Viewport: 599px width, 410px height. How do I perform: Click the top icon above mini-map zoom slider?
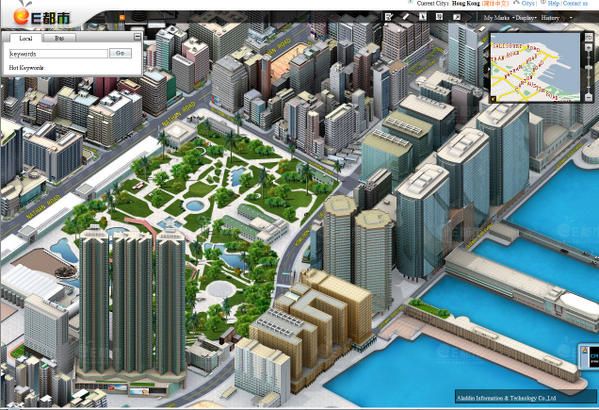pos(589,37)
